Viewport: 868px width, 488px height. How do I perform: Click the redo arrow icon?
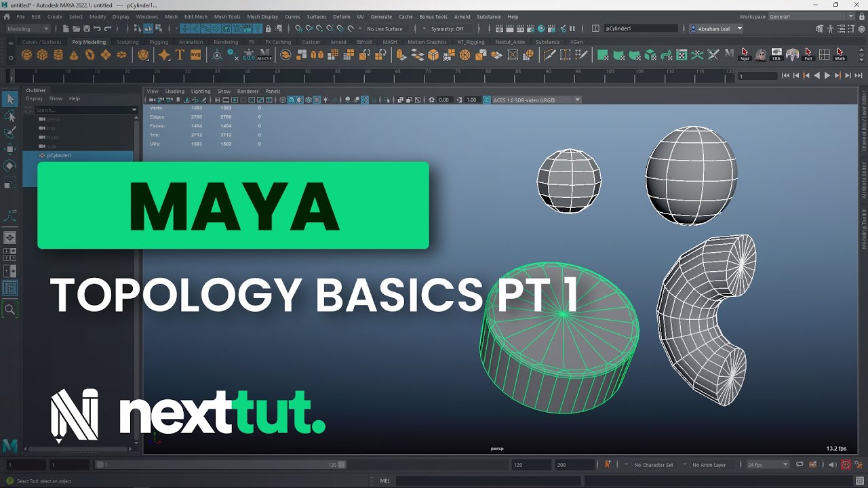[x=107, y=28]
